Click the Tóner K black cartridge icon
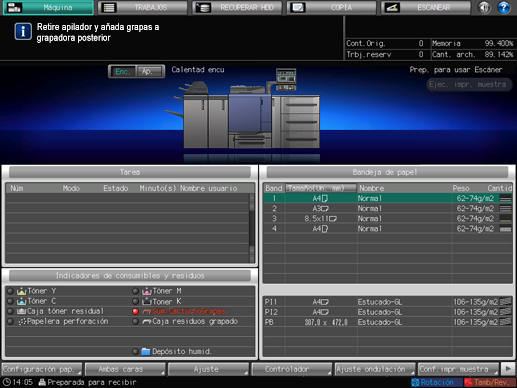 coord(147,301)
